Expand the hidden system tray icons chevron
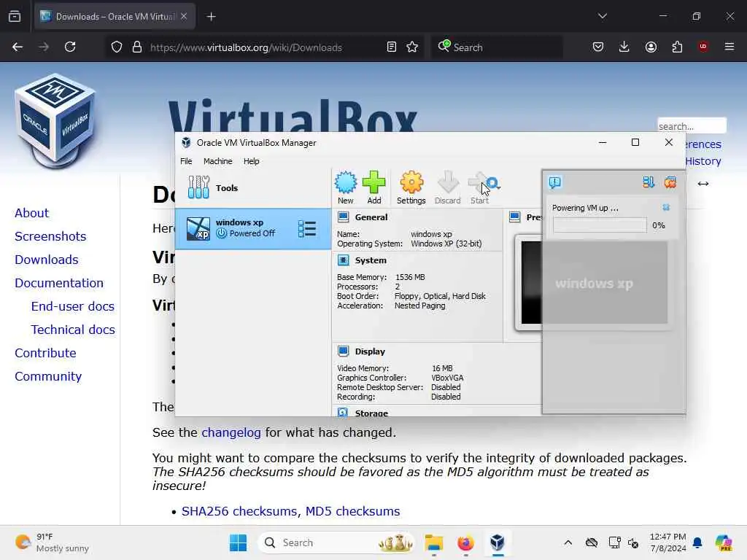 click(x=568, y=542)
